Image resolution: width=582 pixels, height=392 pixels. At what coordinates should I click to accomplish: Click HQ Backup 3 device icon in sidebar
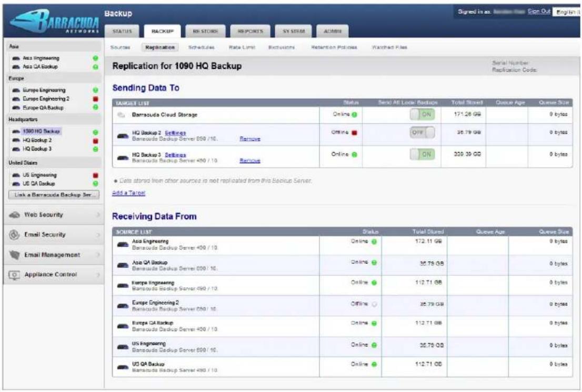tap(16, 149)
